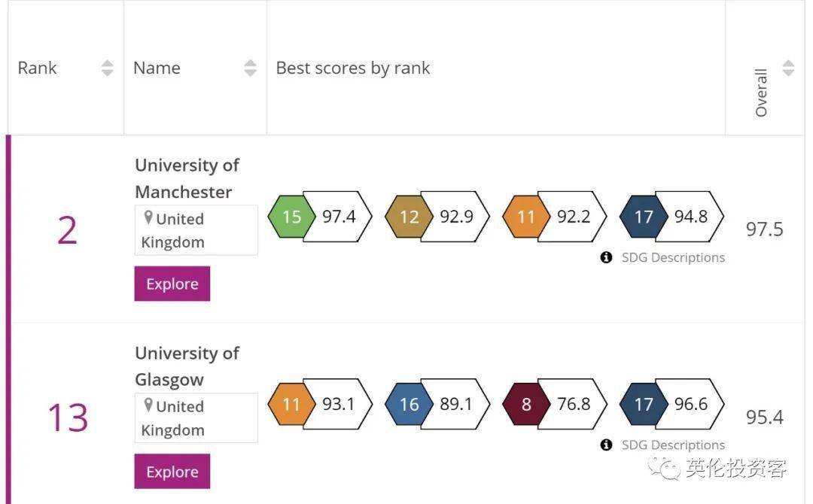Screen dimensions: 813x504
Task: Open the University of Glasgow name link
Action: [187, 366]
